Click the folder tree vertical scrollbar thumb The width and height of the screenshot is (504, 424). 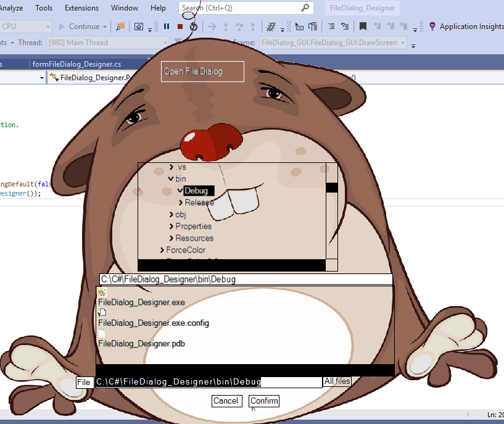(332, 188)
